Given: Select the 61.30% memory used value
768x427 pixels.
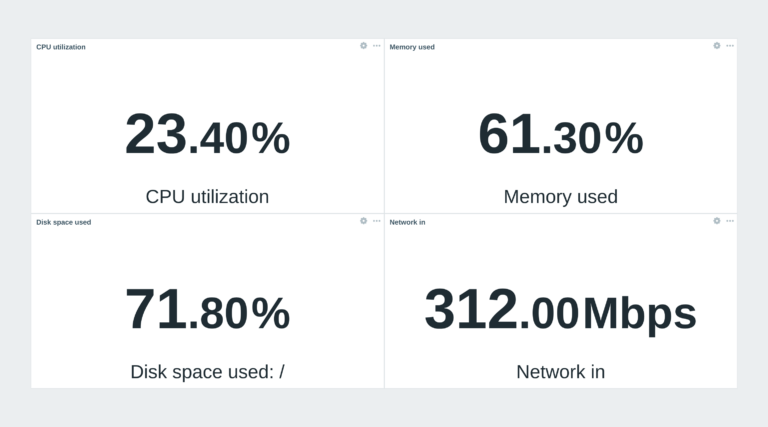Looking at the screenshot, I should [560, 134].
